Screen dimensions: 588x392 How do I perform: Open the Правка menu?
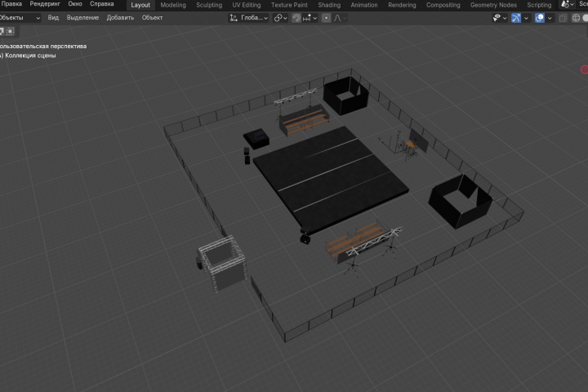click(11, 4)
